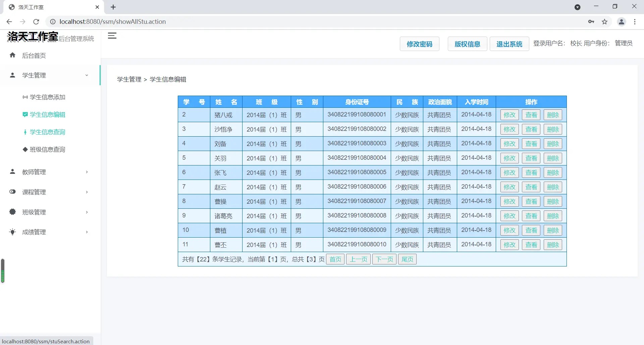Reload the page using the refresh icon
This screenshot has width=644, height=345.
[x=36, y=22]
